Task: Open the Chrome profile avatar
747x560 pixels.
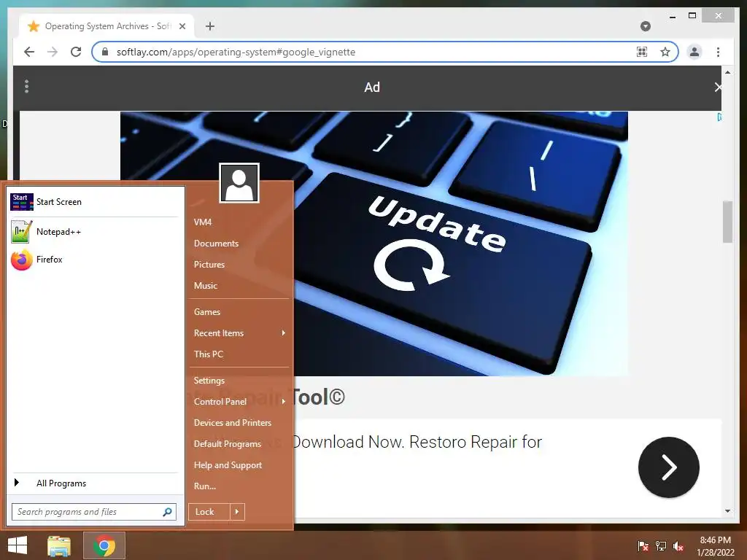Action: (694, 52)
